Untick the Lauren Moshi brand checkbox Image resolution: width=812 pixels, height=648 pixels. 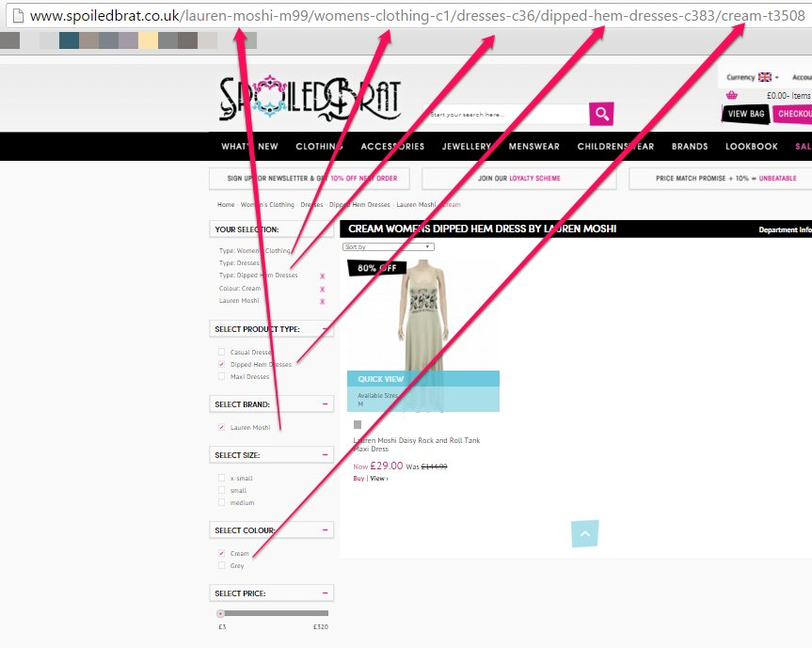[x=222, y=427]
